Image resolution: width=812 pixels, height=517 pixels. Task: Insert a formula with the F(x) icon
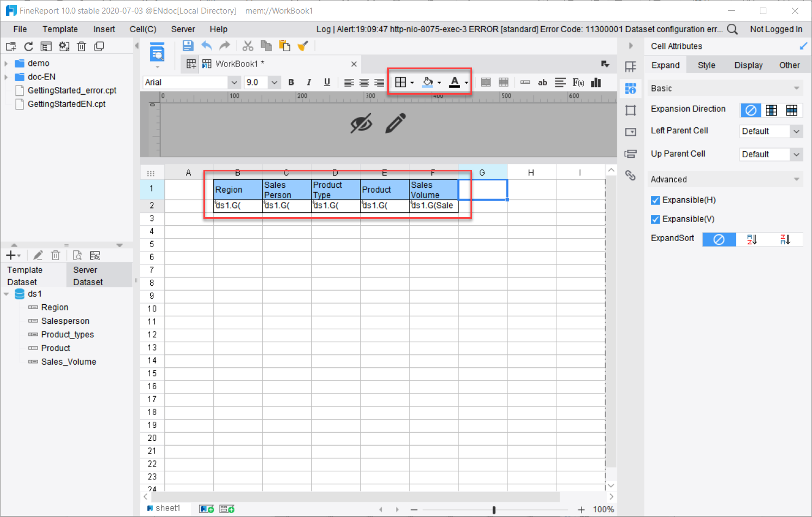point(578,82)
